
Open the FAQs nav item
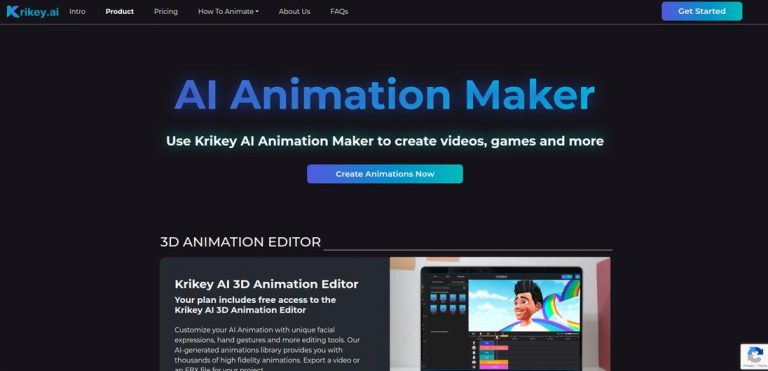tap(339, 11)
